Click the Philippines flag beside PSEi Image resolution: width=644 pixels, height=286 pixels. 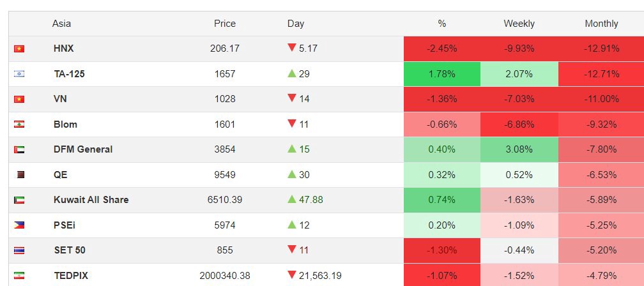19,225
